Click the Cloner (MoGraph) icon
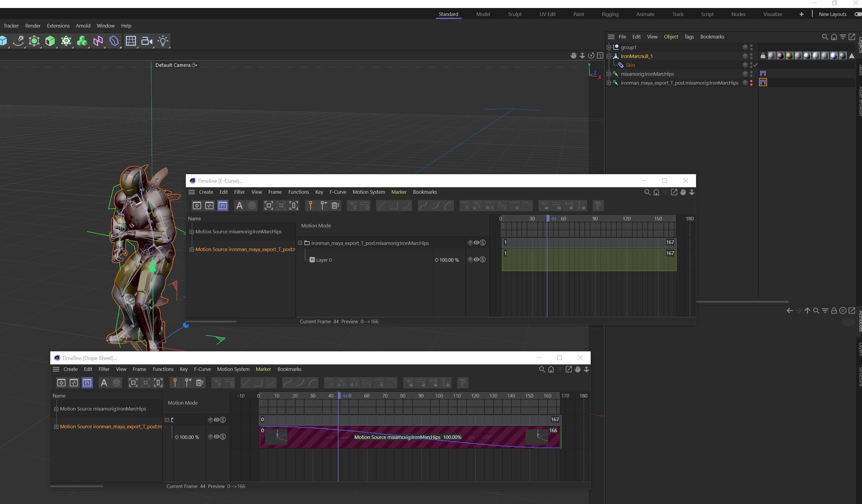Image resolution: width=862 pixels, height=504 pixels. (x=82, y=41)
